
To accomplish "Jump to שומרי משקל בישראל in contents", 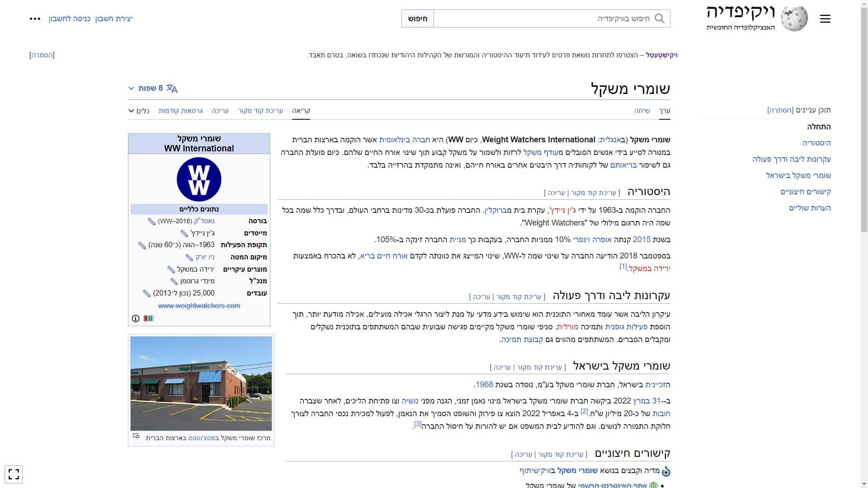I will [x=798, y=175].
